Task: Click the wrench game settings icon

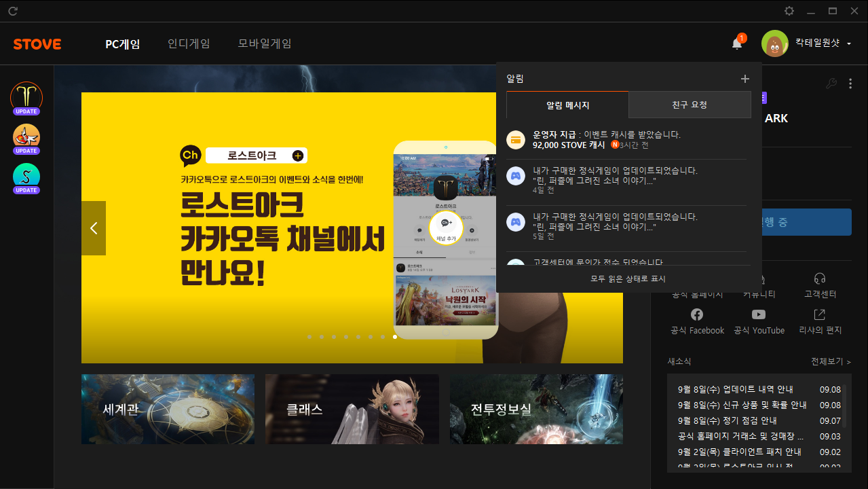Action: [x=831, y=84]
